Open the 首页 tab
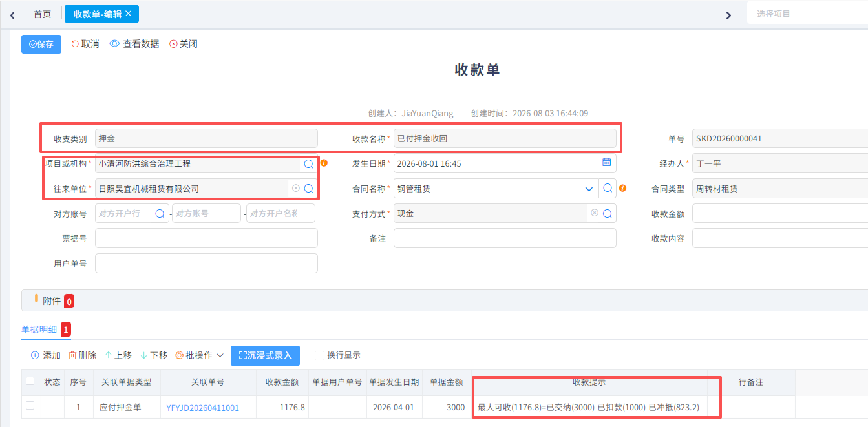 pyautogui.click(x=42, y=14)
